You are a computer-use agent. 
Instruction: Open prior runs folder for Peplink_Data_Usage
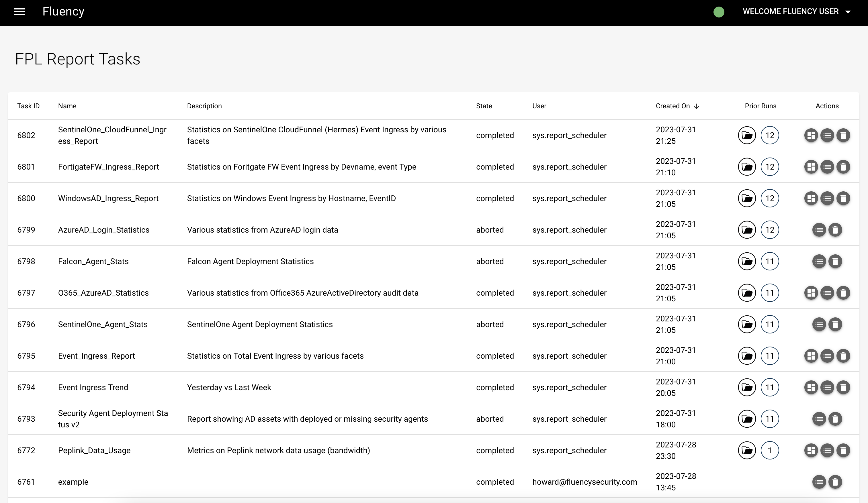(747, 450)
